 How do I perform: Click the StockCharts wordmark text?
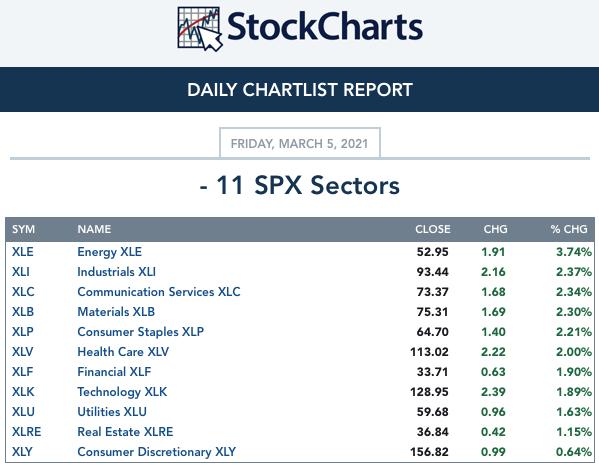coord(325,27)
